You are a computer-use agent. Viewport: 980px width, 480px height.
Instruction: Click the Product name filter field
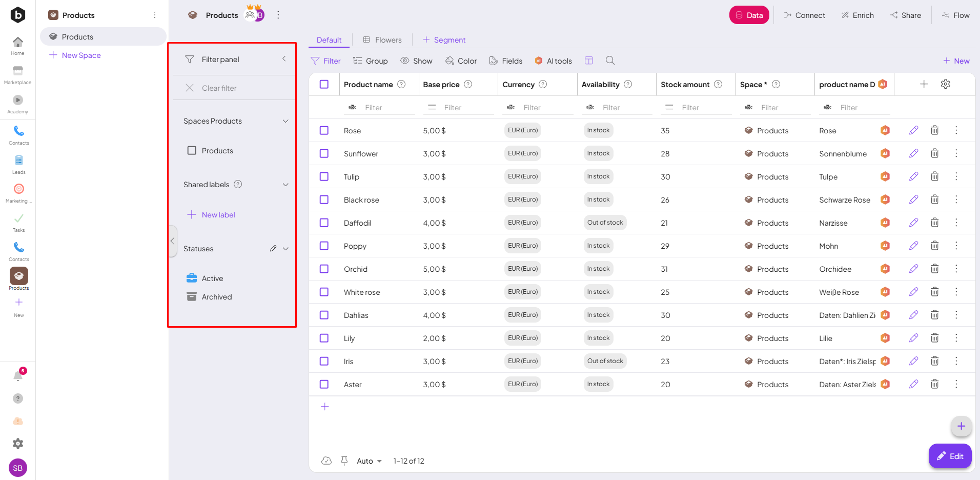[387, 108]
